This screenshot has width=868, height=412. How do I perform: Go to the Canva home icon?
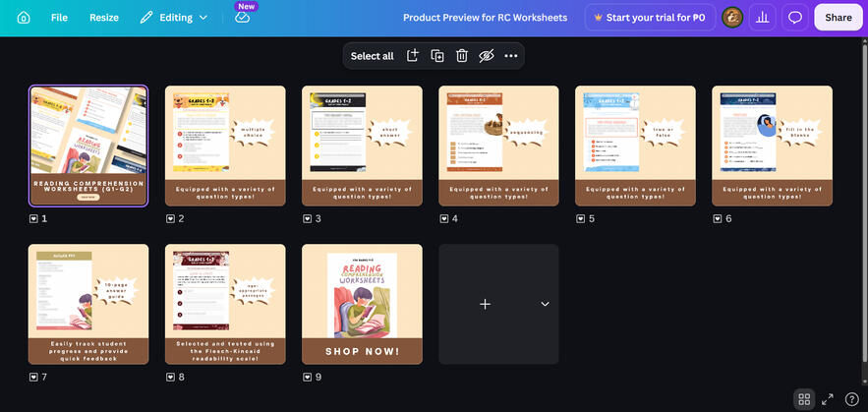(x=24, y=18)
